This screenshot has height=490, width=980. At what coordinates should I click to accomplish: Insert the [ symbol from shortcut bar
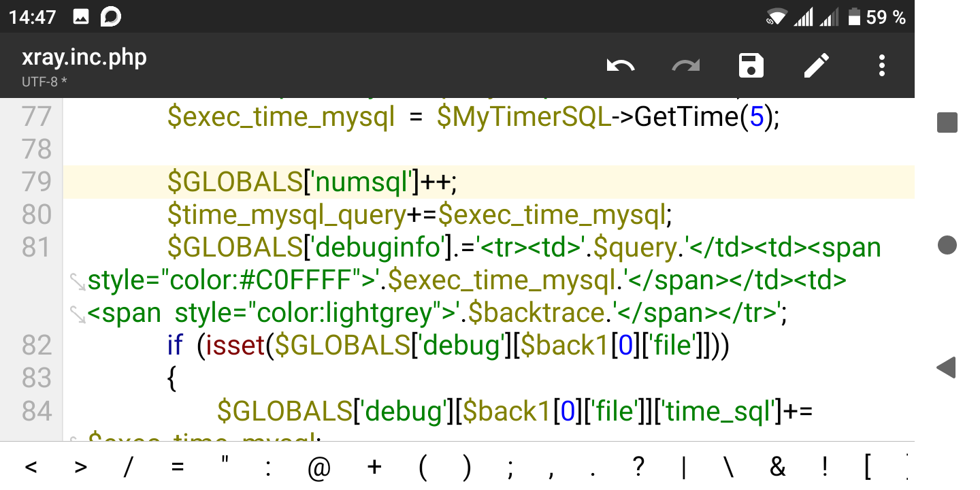tap(868, 468)
